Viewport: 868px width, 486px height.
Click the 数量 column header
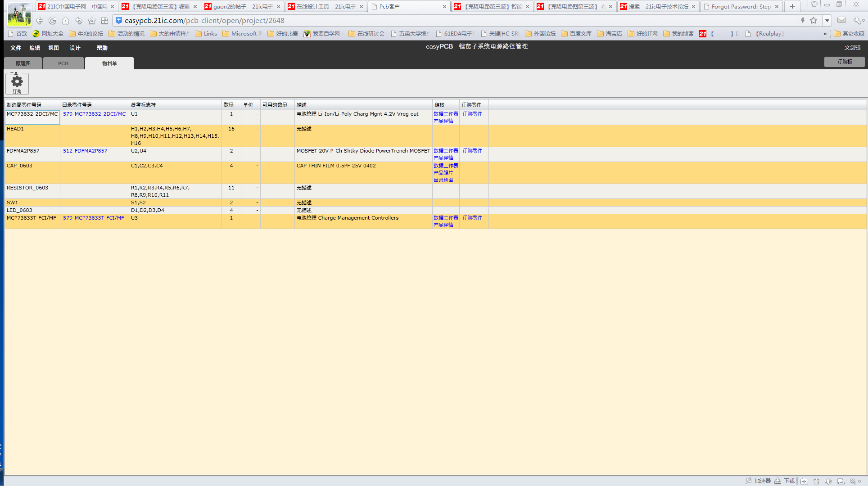click(x=231, y=105)
